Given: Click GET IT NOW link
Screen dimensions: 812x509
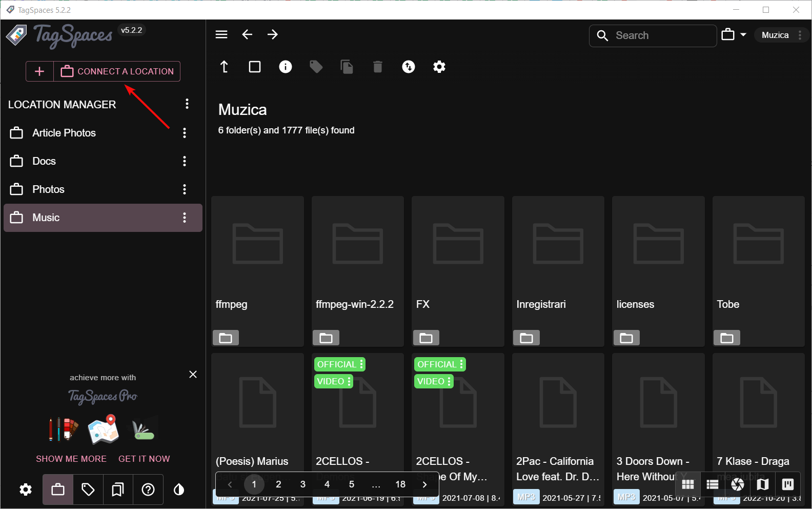Looking at the screenshot, I should tap(144, 459).
